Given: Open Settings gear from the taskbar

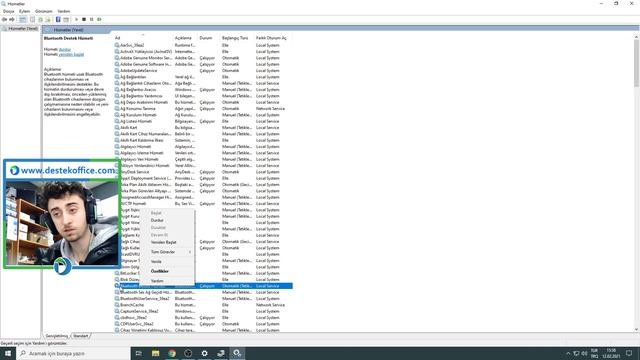Looking at the screenshot, I should pos(204,353).
